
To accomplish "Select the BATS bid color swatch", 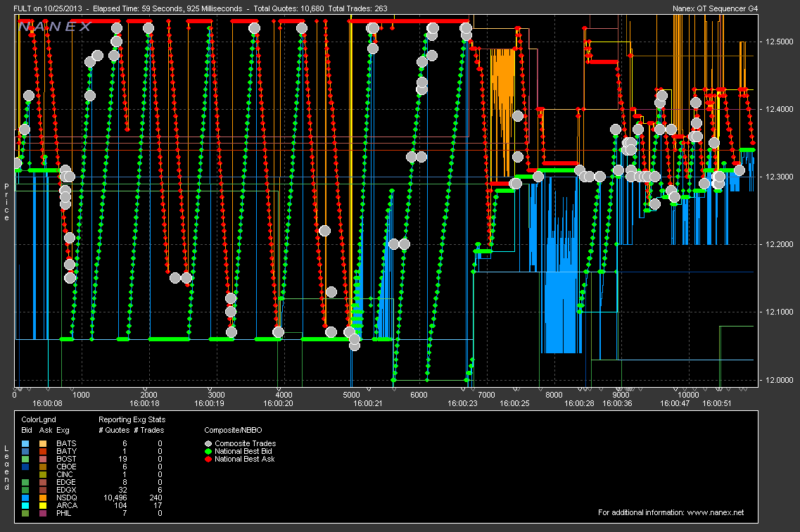I will click(26, 444).
